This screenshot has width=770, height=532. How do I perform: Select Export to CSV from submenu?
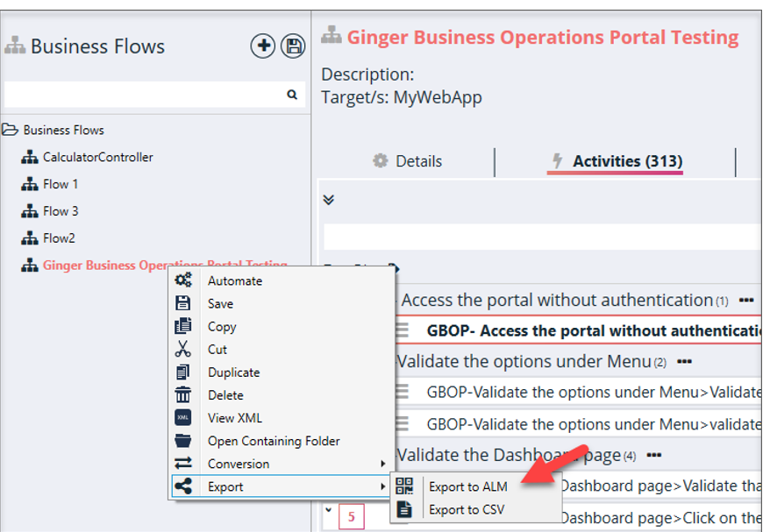[x=466, y=509]
